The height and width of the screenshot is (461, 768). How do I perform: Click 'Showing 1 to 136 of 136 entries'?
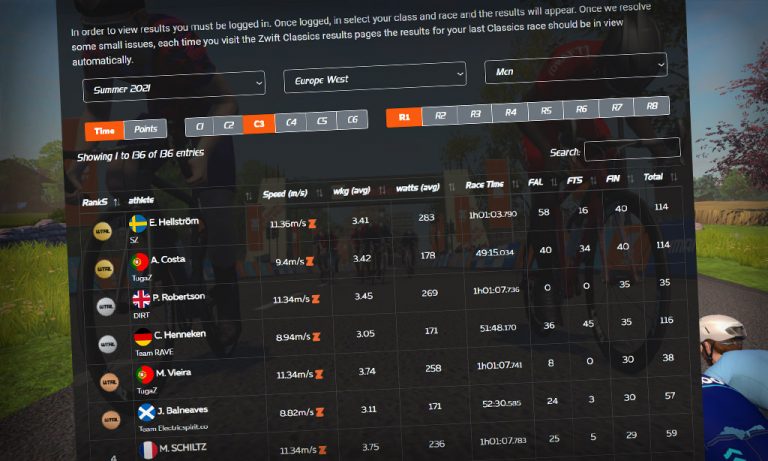pos(141,155)
